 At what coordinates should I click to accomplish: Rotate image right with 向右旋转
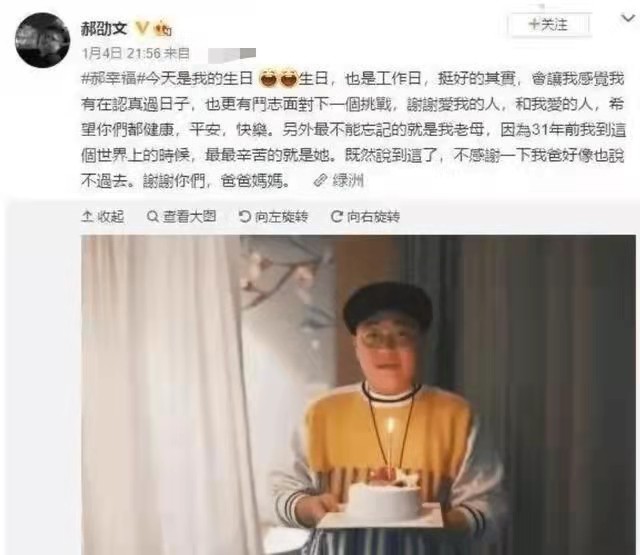pyautogui.click(x=366, y=216)
